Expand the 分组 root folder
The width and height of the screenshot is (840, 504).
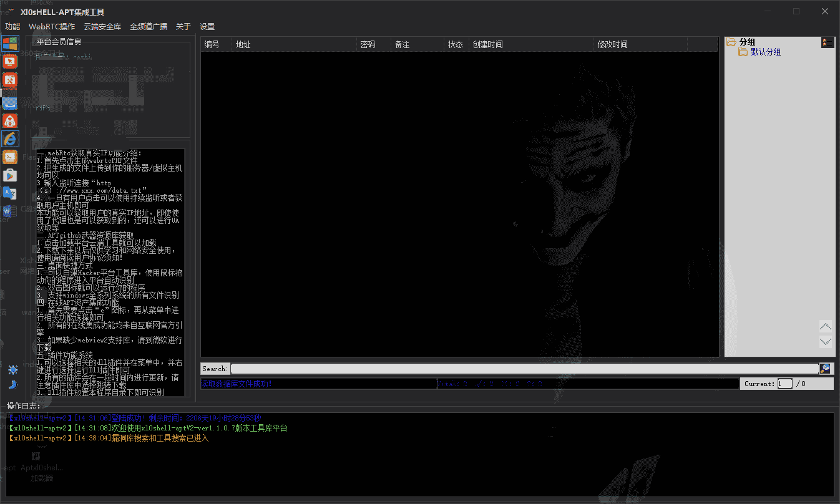click(x=731, y=42)
